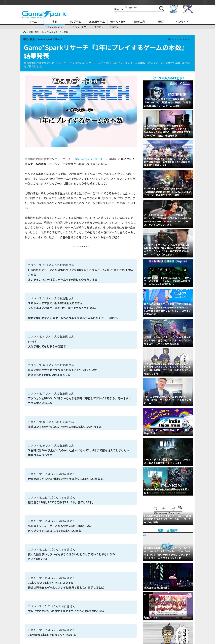The height and width of the screenshot is (644, 215).
Task: Open the GALLERIA ゲームPCアワード interview
Action: click(168, 392)
